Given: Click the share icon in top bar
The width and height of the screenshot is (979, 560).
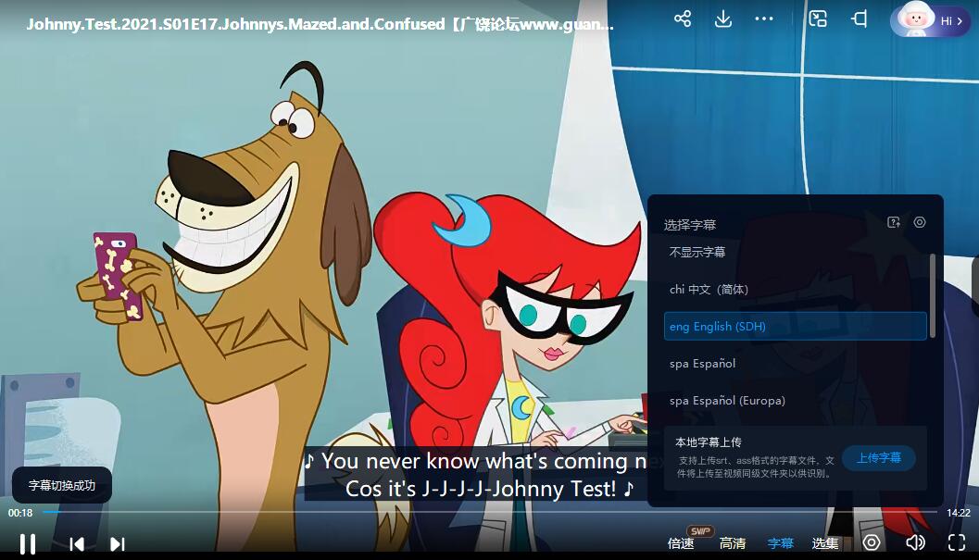Looking at the screenshot, I should tap(683, 19).
